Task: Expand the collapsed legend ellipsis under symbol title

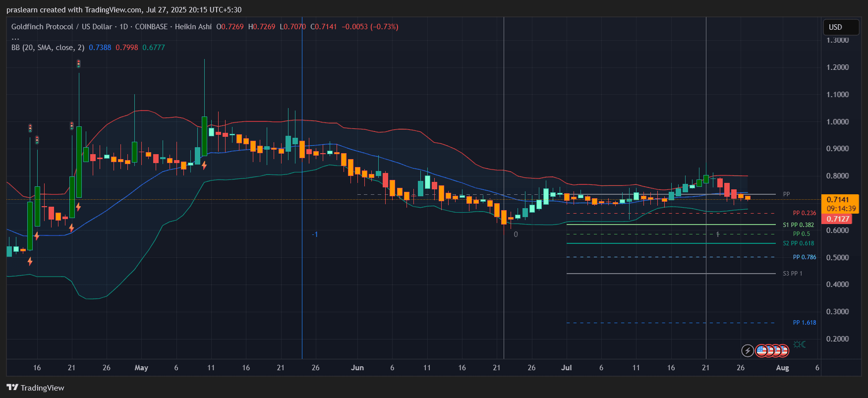Action: click(15, 38)
